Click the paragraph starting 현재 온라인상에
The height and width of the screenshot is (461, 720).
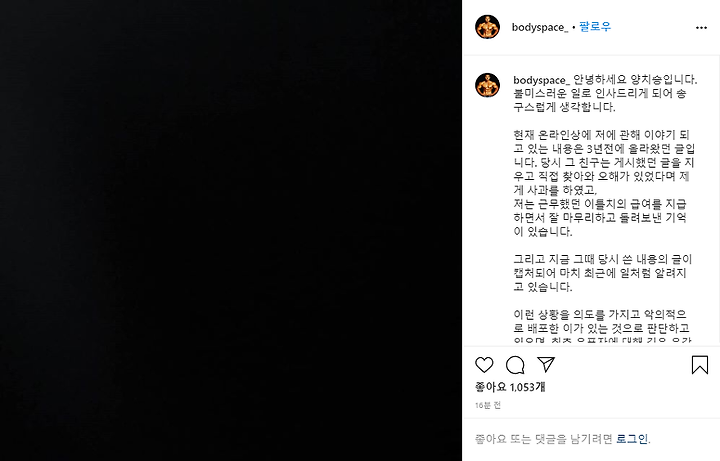tap(604, 163)
